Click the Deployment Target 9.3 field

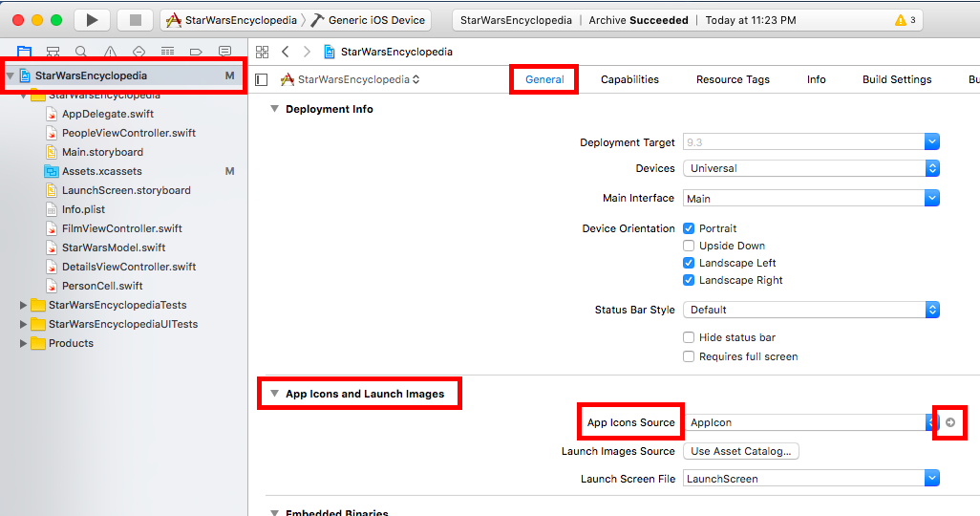point(803,142)
